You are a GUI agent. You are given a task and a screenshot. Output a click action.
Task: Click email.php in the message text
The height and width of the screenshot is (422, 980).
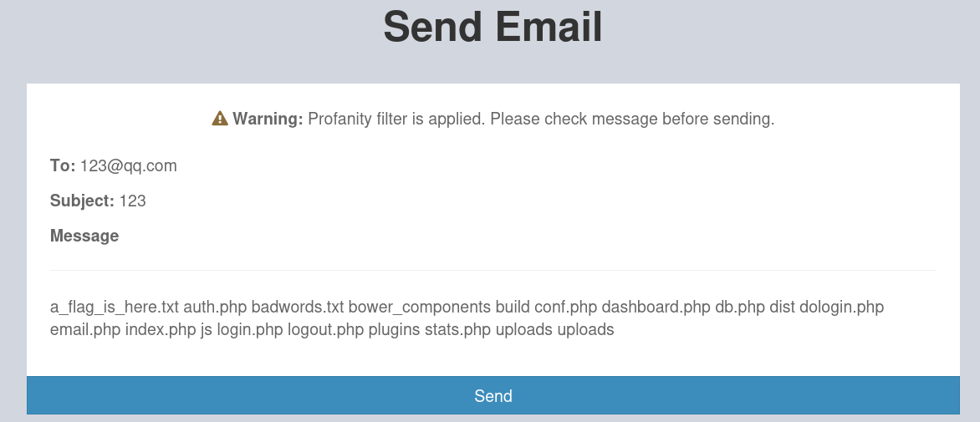pos(85,329)
